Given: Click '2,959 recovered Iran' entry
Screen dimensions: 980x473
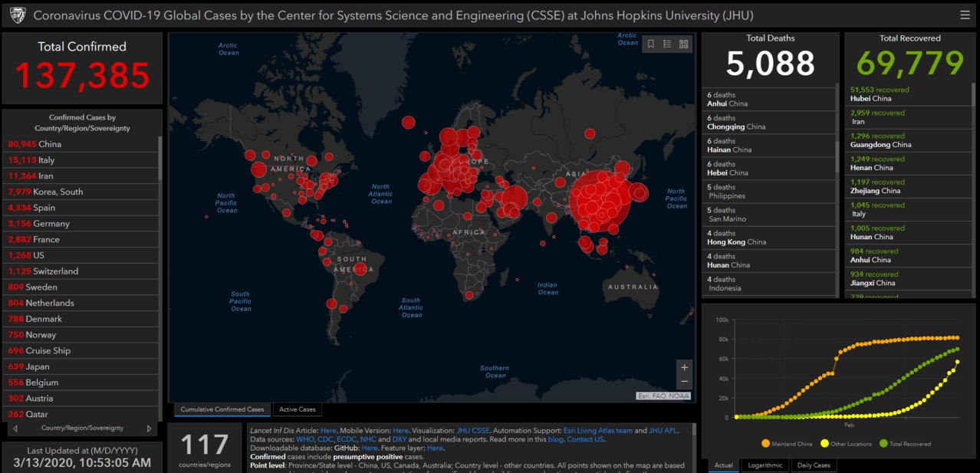Looking at the screenshot, I should coord(908,117).
